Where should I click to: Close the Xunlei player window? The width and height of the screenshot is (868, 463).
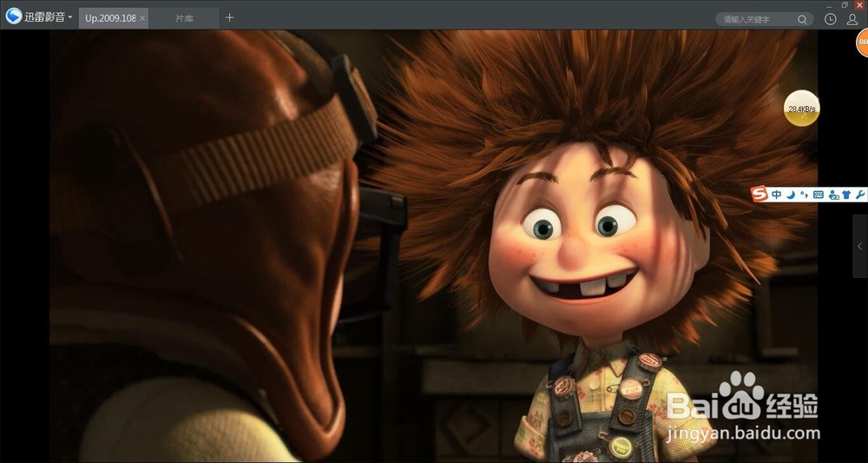859,5
